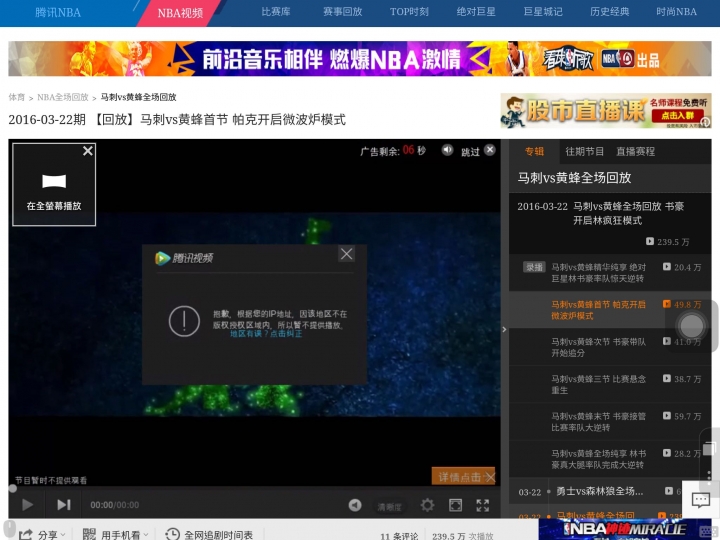Close the ad countdown with the X
Viewport: 720px width, 540px height.
click(490, 150)
